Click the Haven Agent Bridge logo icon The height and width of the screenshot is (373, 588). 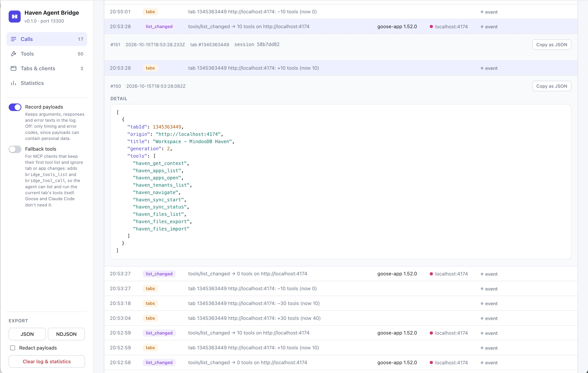tap(15, 16)
